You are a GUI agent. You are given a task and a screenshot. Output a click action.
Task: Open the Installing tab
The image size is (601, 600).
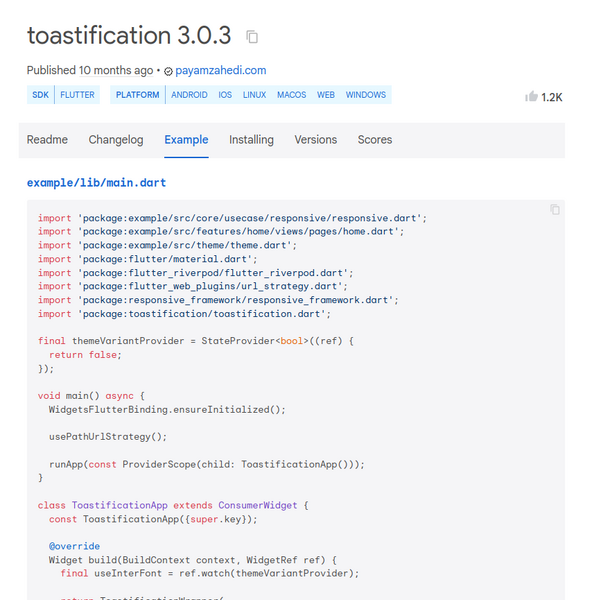pyautogui.click(x=251, y=140)
